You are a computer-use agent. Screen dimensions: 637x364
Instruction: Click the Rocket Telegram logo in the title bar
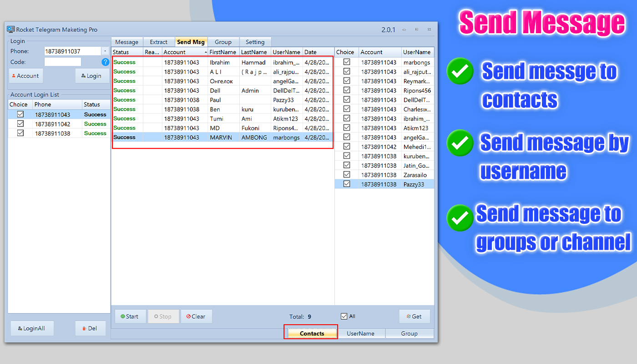tap(10, 29)
